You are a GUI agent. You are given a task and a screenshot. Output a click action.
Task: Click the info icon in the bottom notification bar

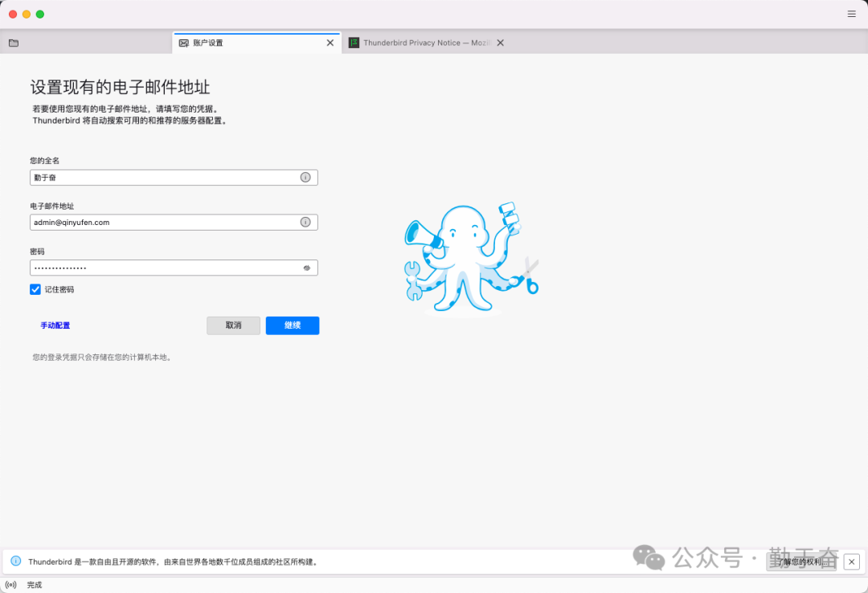[x=18, y=562]
